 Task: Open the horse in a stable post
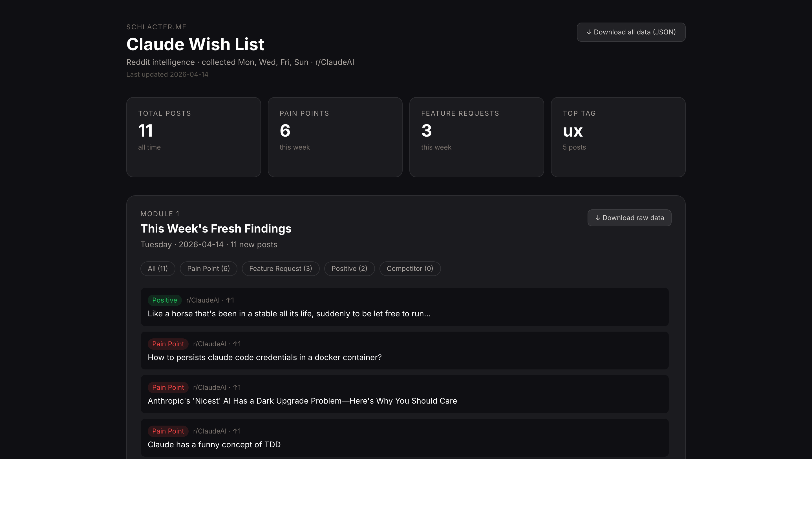(x=405, y=307)
